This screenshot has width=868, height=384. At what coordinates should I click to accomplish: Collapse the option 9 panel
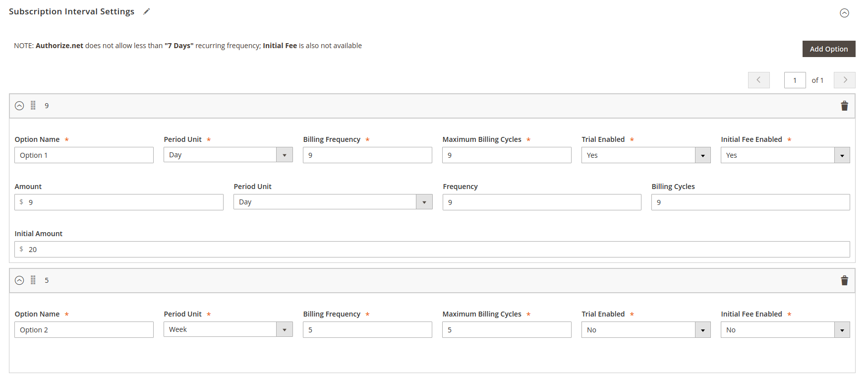[x=19, y=106]
